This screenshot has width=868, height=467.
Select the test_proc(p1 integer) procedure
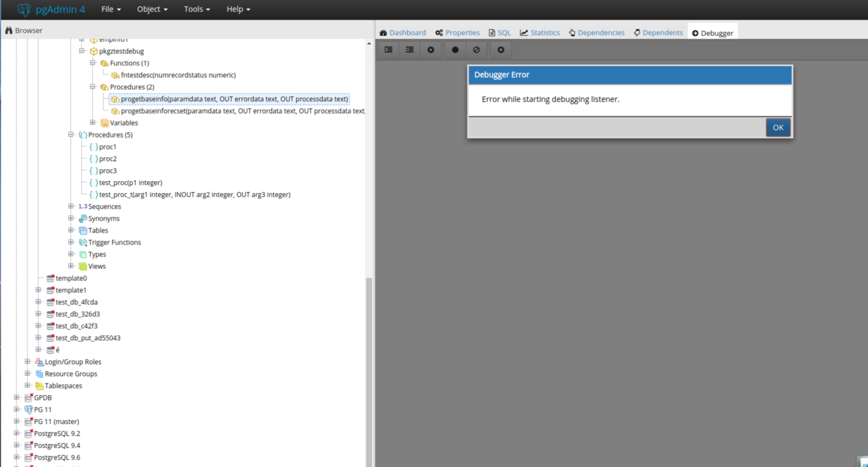[130, 182]
